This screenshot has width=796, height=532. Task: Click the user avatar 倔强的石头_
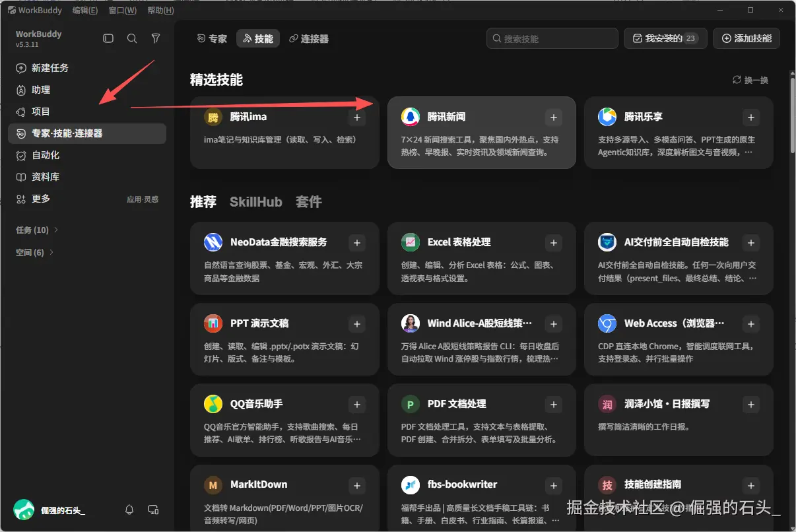click(24, 510)
